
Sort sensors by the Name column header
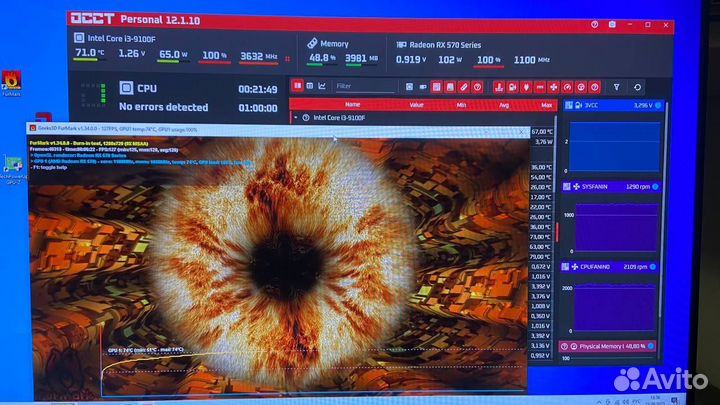click(352, 104)
